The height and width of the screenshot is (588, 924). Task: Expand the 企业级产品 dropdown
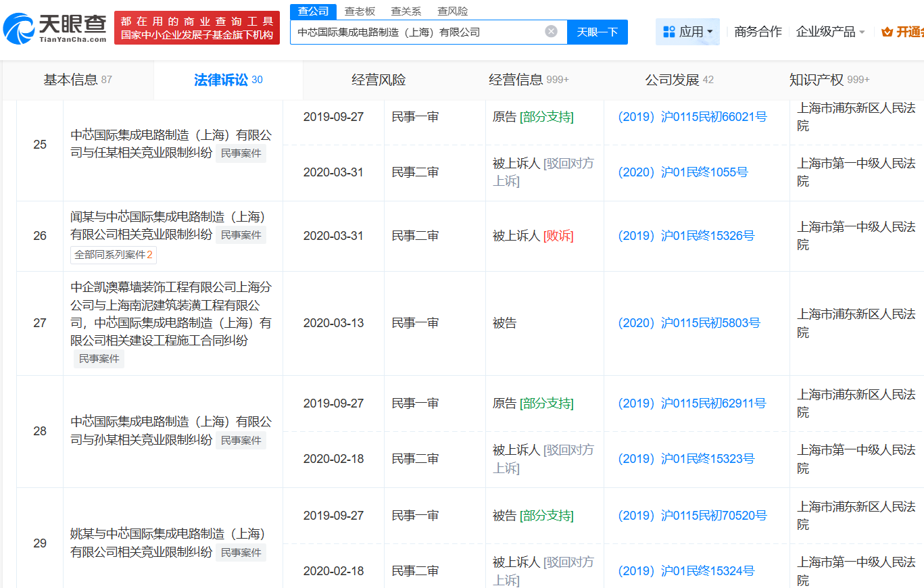coord(830,32)
